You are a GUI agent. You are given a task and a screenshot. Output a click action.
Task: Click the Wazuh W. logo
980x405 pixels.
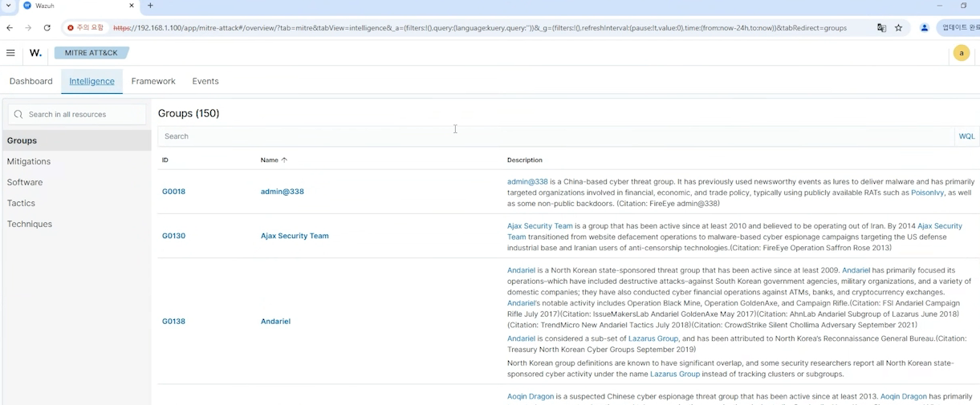(x=35, y=53)
